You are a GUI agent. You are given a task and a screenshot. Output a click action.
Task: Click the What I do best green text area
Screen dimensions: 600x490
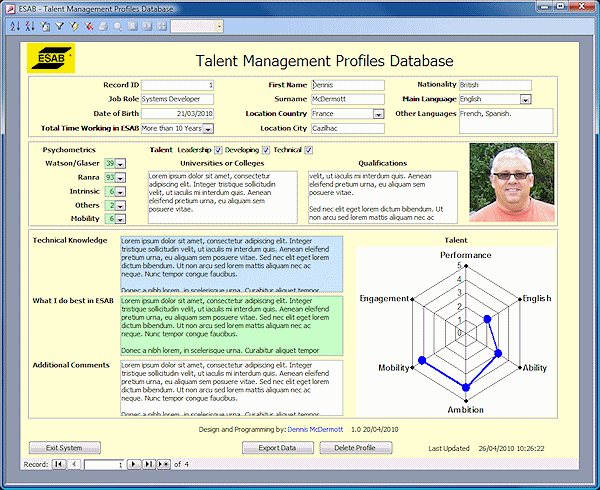(232, 326)
